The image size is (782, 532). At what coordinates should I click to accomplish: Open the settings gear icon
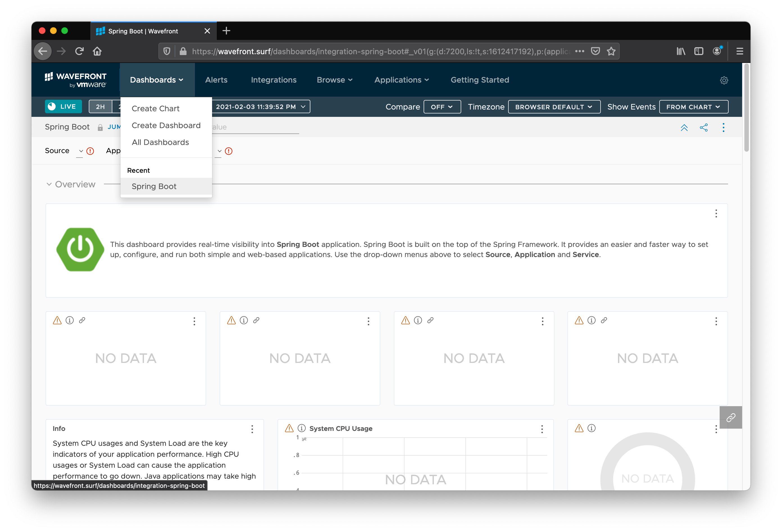[724, 80]
